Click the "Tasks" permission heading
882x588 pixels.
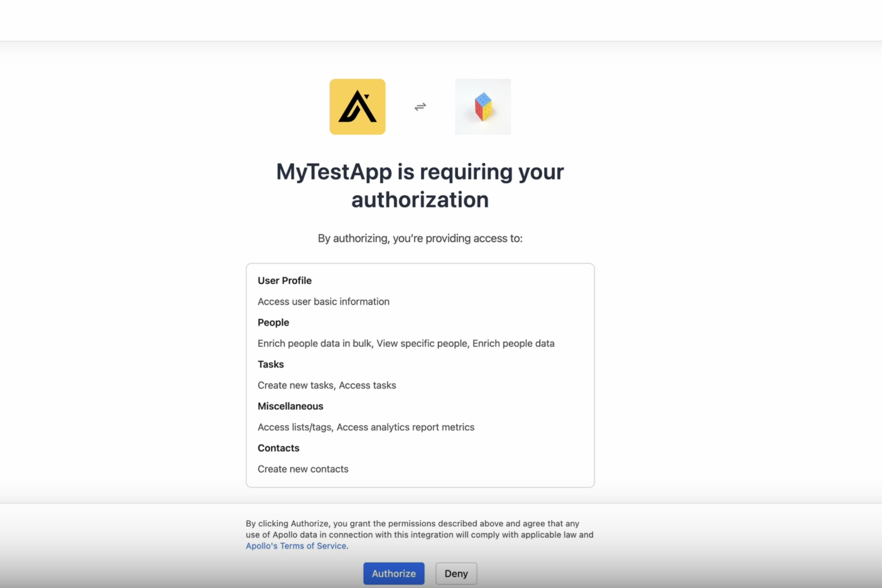(x=271, y=364)
